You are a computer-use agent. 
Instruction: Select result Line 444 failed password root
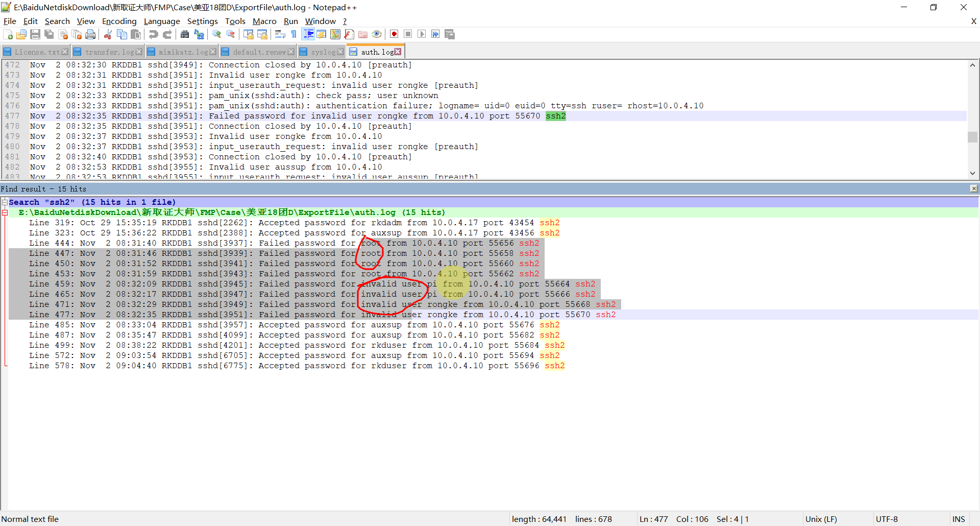(x=284, y=243)
